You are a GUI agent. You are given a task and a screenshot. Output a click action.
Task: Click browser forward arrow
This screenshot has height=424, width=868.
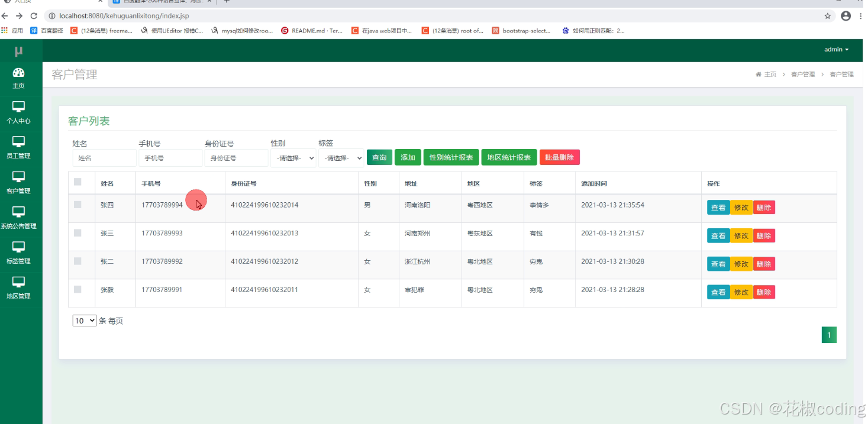(20, 16)
